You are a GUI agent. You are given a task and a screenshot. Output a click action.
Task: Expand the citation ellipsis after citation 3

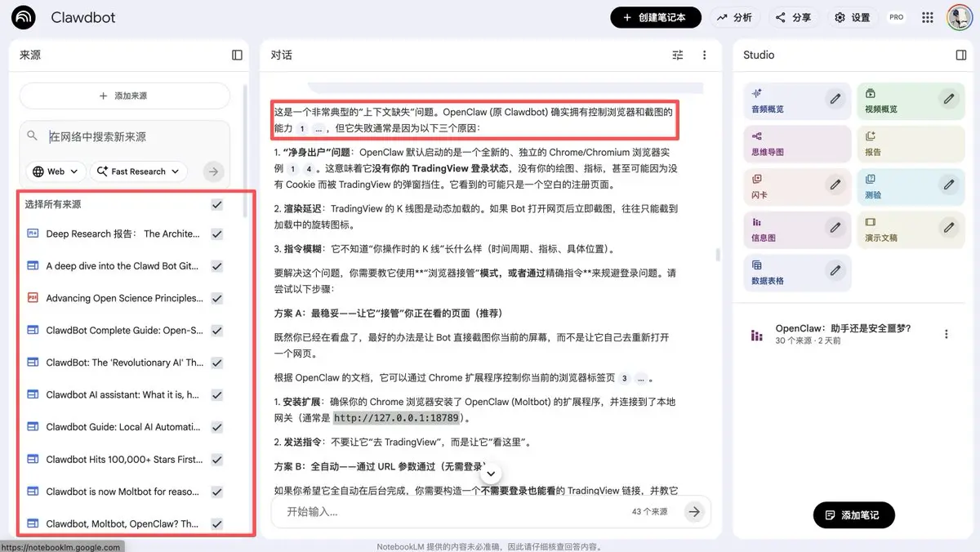click(x=641, y=378)
